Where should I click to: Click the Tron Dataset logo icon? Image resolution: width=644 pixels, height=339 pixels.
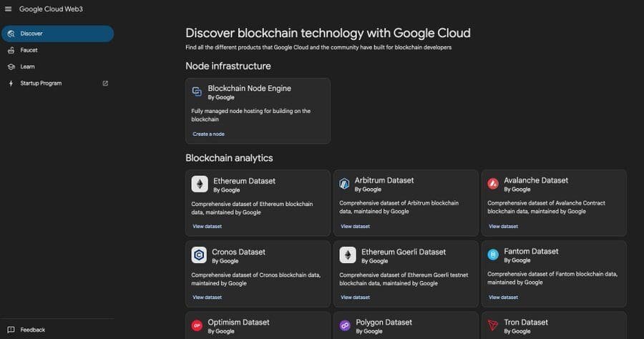pos(492,325)
